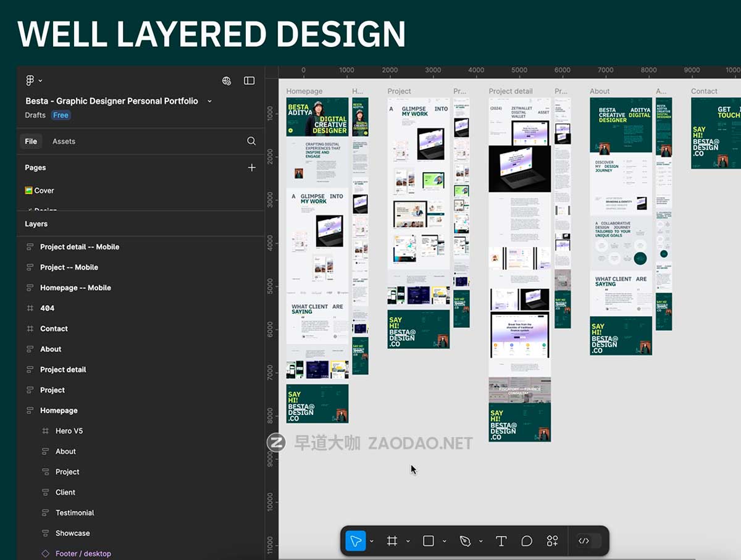Toggle the multiplayer globe indicator

click(227, 80)
